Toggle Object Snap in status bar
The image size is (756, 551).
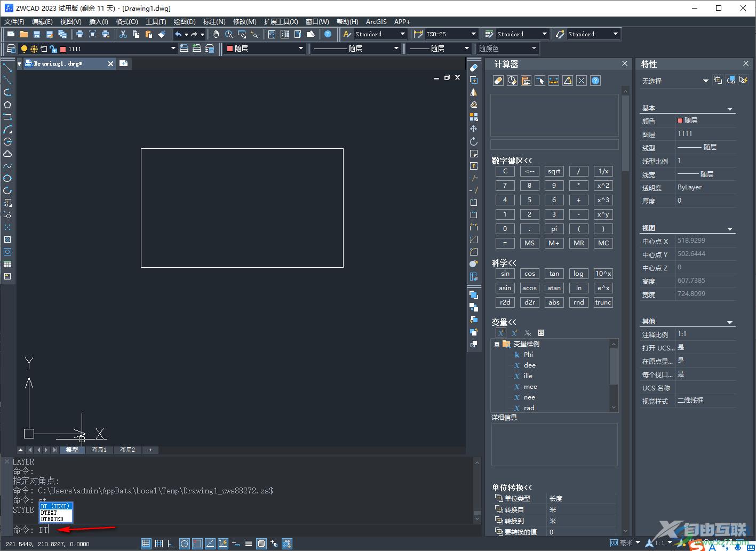coord(197,544)
